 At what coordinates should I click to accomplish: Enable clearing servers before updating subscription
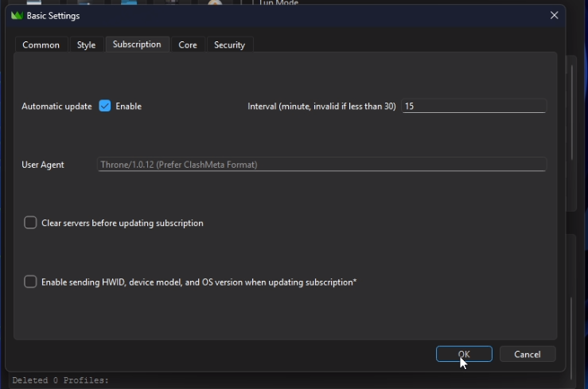[x=30, y=224]
